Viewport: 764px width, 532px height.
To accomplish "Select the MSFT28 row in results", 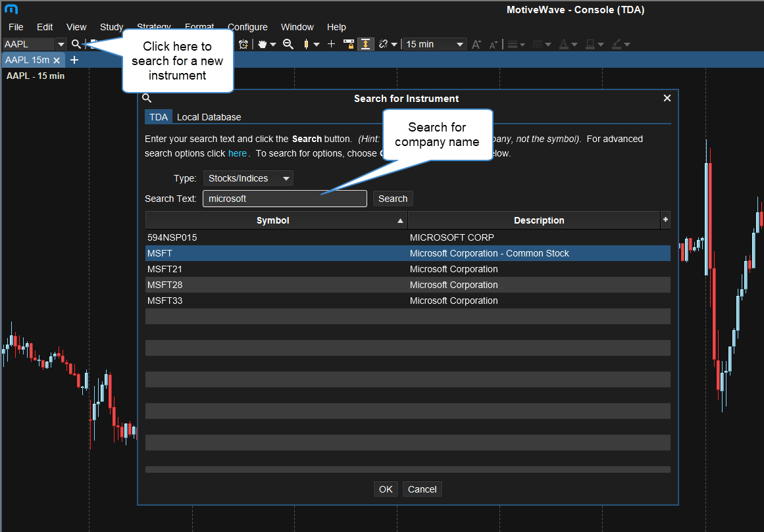I will coord(407,285).
